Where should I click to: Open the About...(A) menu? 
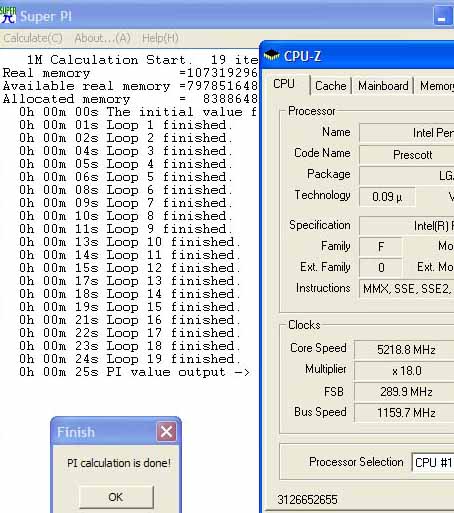click(102, 38)
